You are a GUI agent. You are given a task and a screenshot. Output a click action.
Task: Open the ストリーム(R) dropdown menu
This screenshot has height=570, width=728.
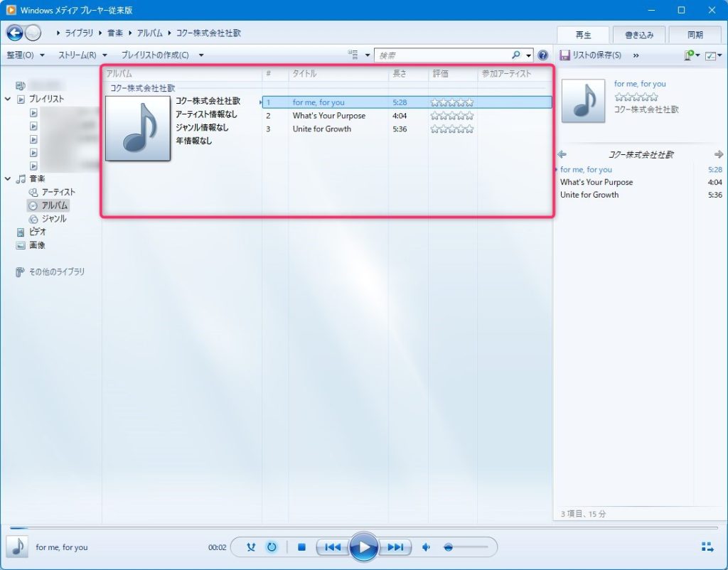point(82,55)
